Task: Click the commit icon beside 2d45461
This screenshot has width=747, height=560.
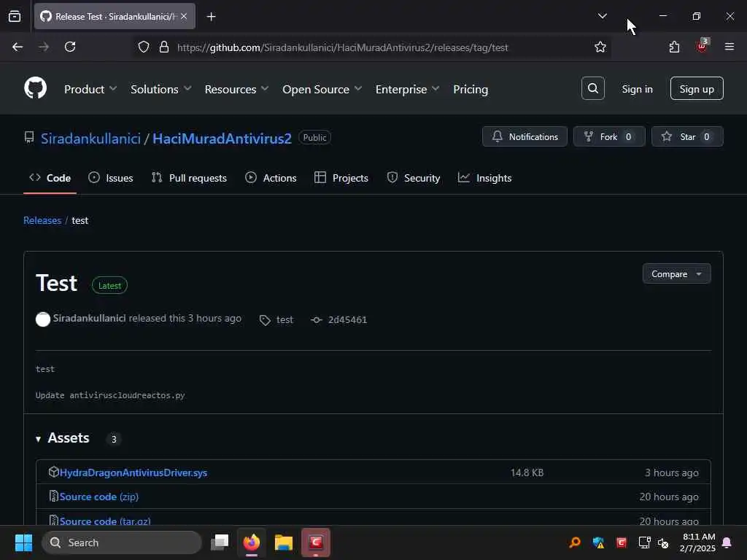Action: click(x=317, y=320)
